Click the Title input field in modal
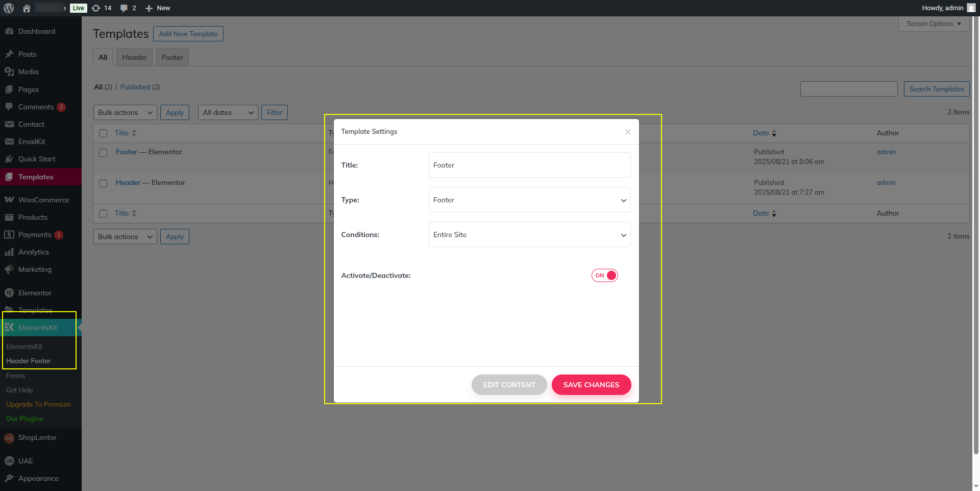Image resolution: width=980 pixels, height=491 pixels. [529, 165]
